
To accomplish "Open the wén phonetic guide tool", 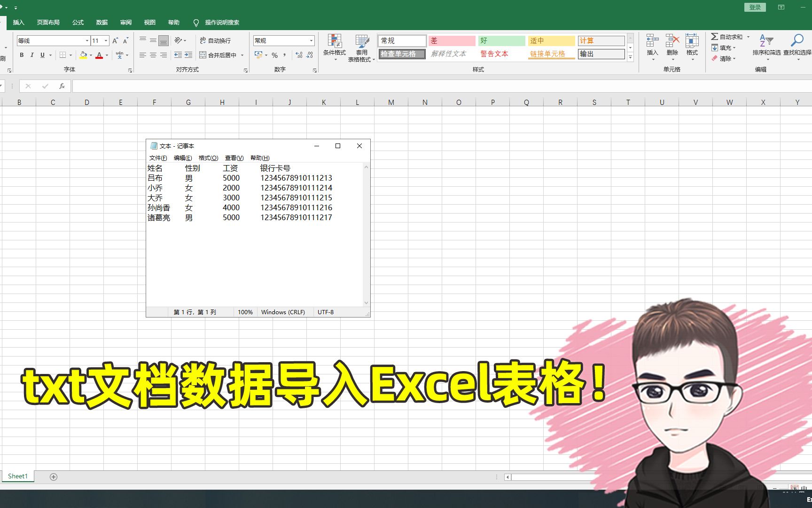I will pyautogui.click(x=120, y=55).
